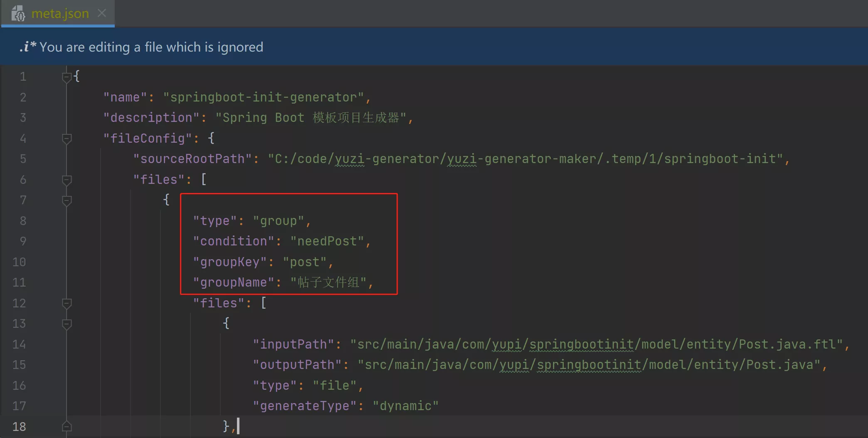Click the "generateType" key
Image resolution: width=868 pixels, height=438 pixels.
pyautogui.click(x=305, y=406)
